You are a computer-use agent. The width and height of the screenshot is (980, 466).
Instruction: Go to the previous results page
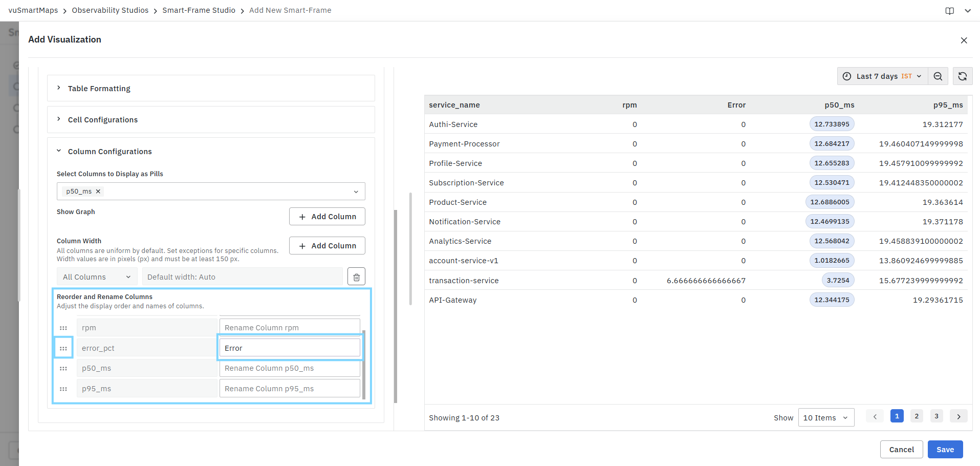pyautogui.click(x=875, y=416)
